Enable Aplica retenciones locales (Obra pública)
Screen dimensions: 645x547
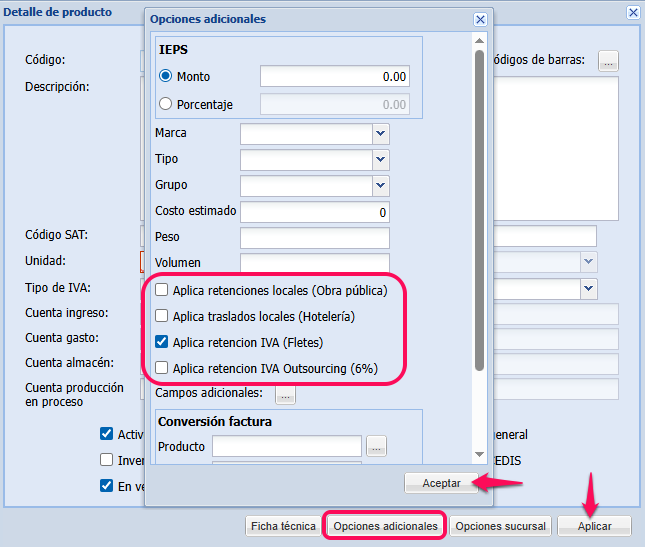pos(160,290)
